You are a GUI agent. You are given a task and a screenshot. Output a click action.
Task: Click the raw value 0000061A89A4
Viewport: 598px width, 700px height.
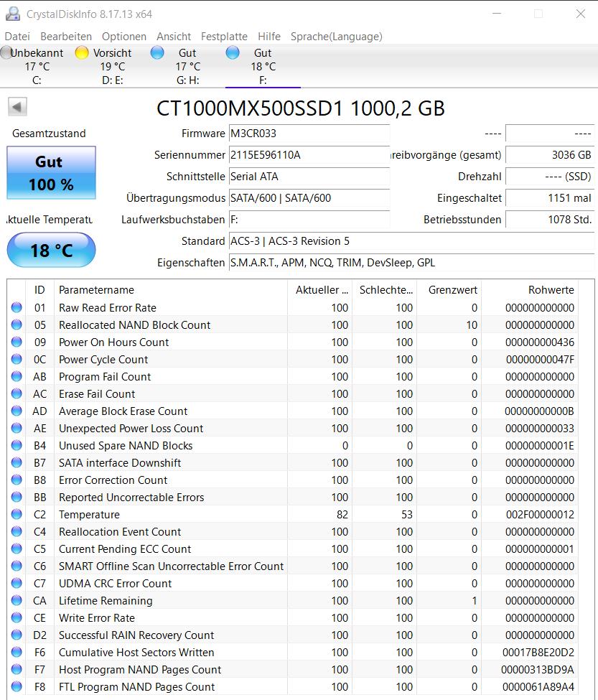pyautogui.click(x=538, y=686)
